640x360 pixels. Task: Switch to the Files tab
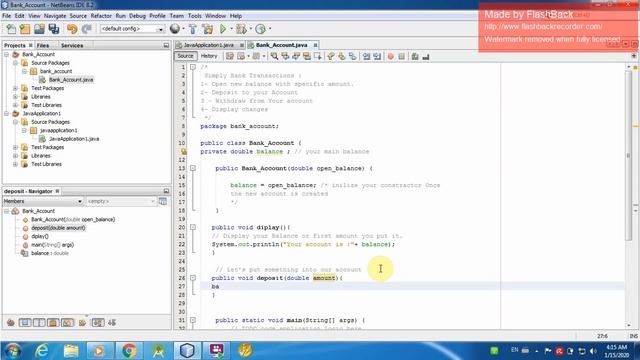(x=43, y=45)
